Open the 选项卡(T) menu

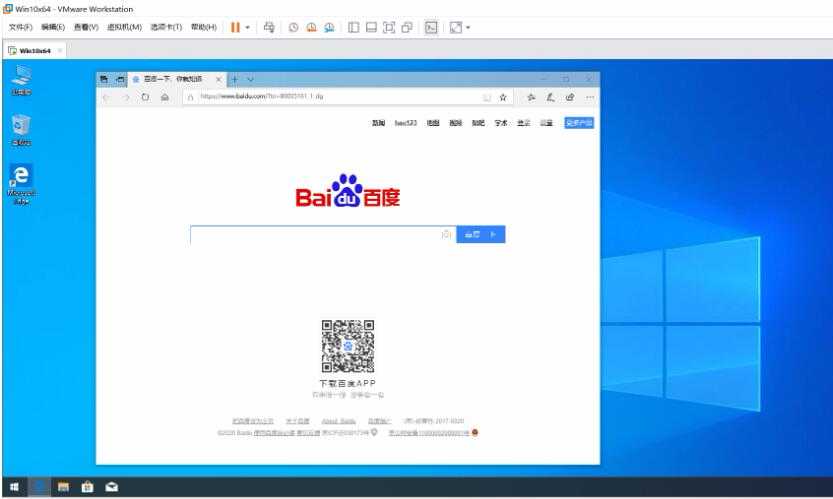point(166,27)
